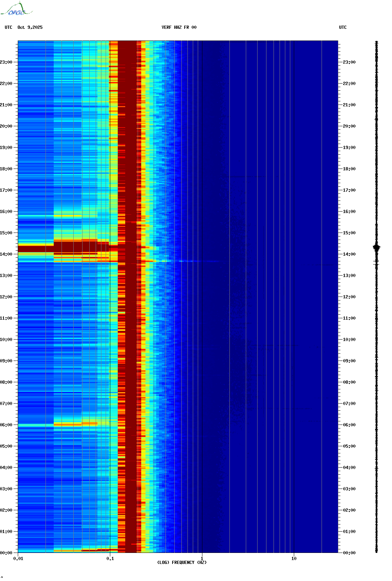Select the left UTC header label

pos(9,27)
